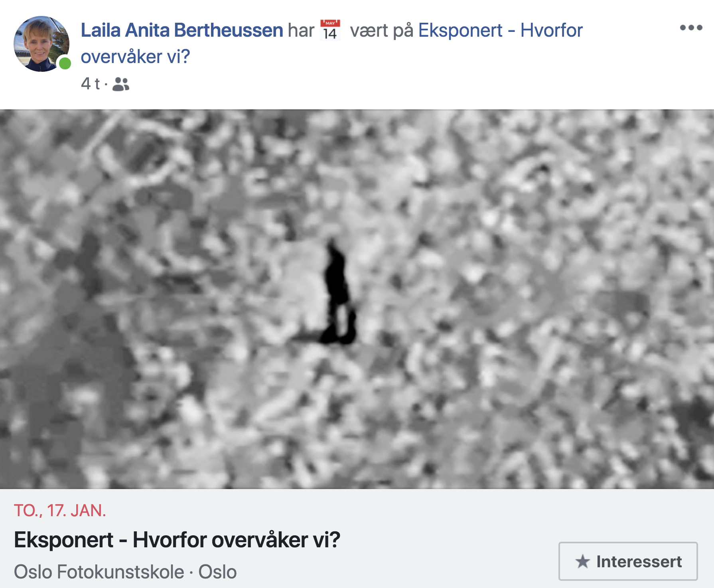Click the green online status dot
The width and height of the screenshot is (714, 588).
(65, 63)
